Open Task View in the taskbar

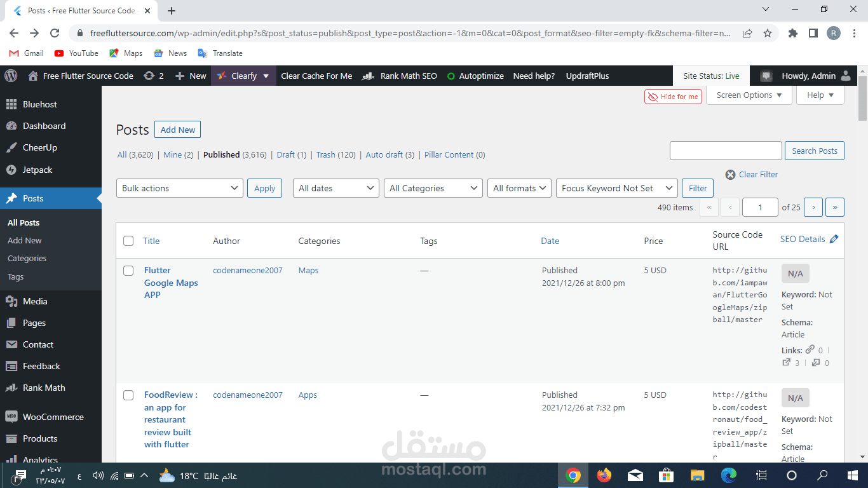(761, 475)
